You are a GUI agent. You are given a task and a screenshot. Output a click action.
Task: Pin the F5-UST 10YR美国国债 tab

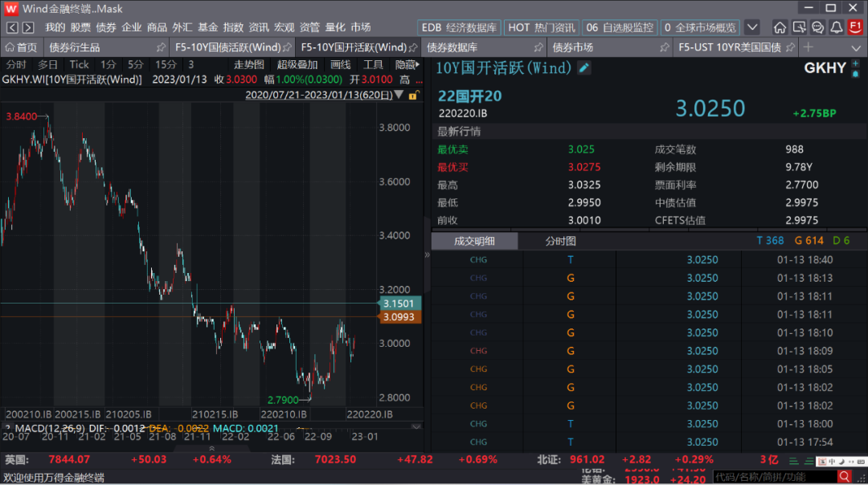(x=791, y=47)
